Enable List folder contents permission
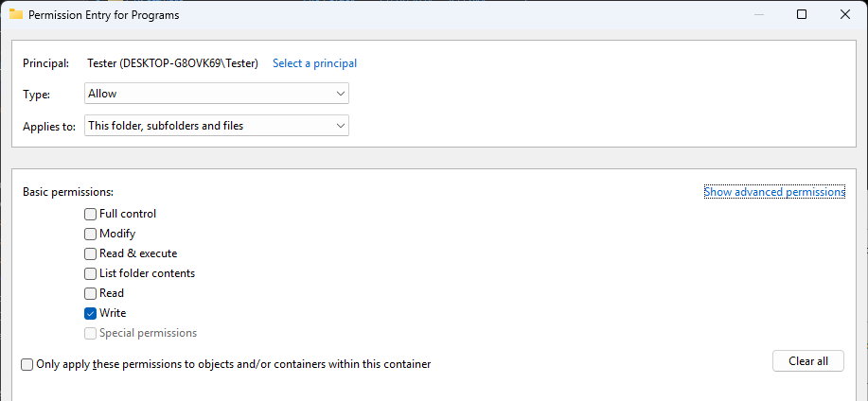This screenshot has height=401, width=868. point(90,273)
